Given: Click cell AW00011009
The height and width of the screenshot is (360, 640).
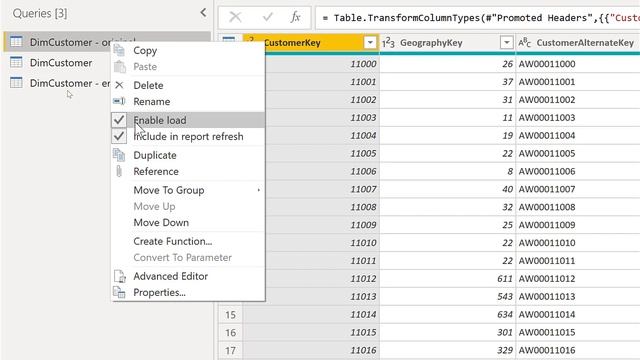Looking at the screenshot, I should click(547, 224).
